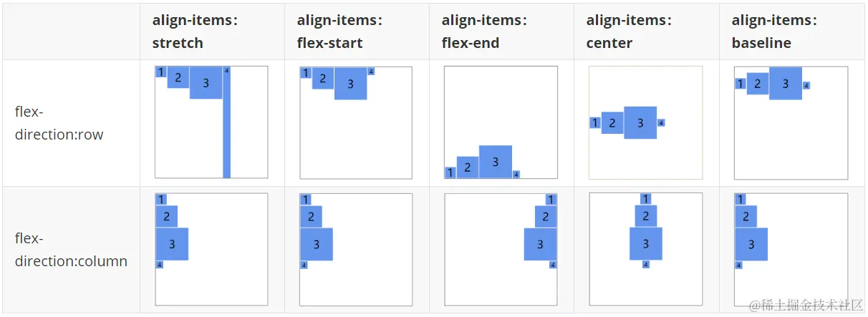
Task: Click the "align-items: center" column header
Action: point(629,31)
